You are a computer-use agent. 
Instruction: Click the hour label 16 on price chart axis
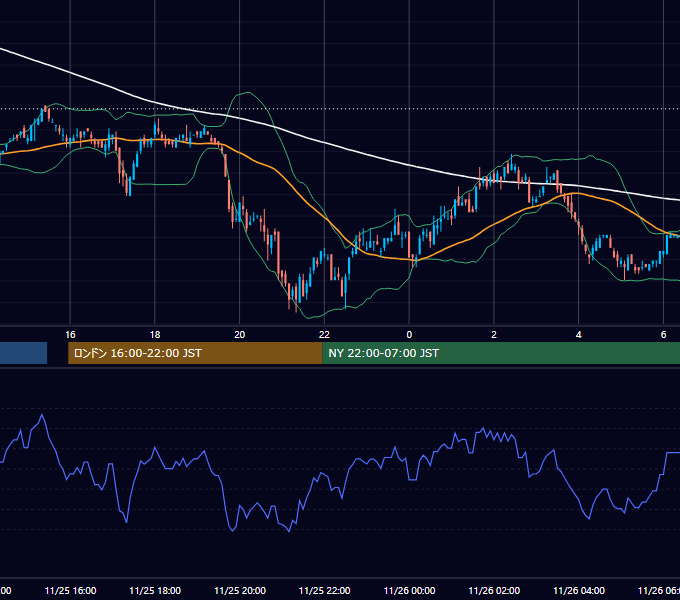pyautogui.click(x=70, y=335)
